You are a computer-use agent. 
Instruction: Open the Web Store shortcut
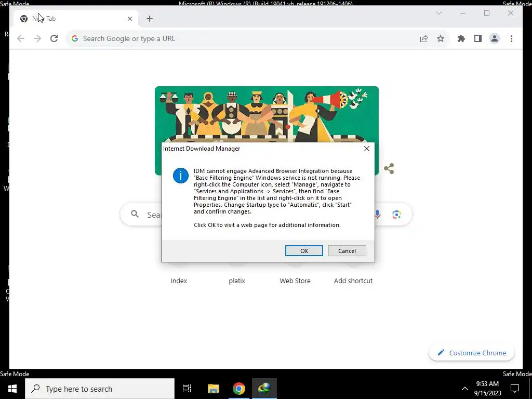[295, 281]
